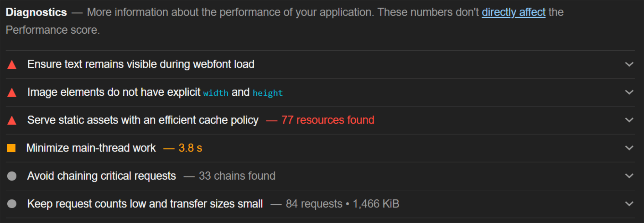Viewport: 644px width, 223px height.
Task: Click 'Ensure text remains visible during webfont load'
Action: 141,64
